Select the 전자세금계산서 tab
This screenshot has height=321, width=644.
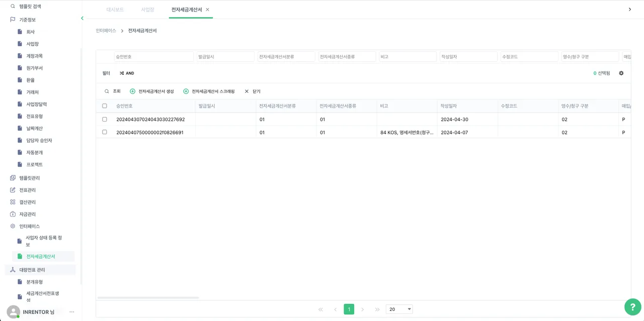click(186, 10)
